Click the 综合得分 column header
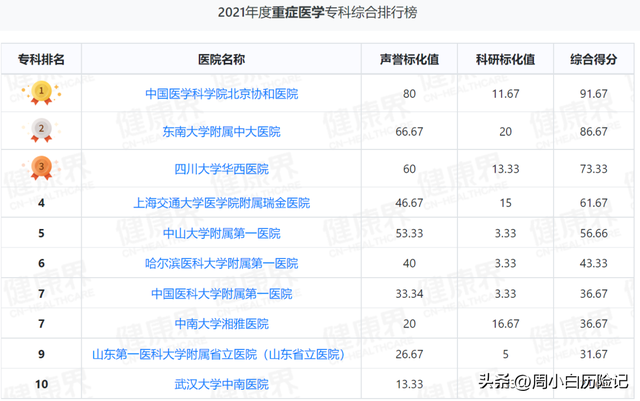The image size is (640, 401). [593, 59]
